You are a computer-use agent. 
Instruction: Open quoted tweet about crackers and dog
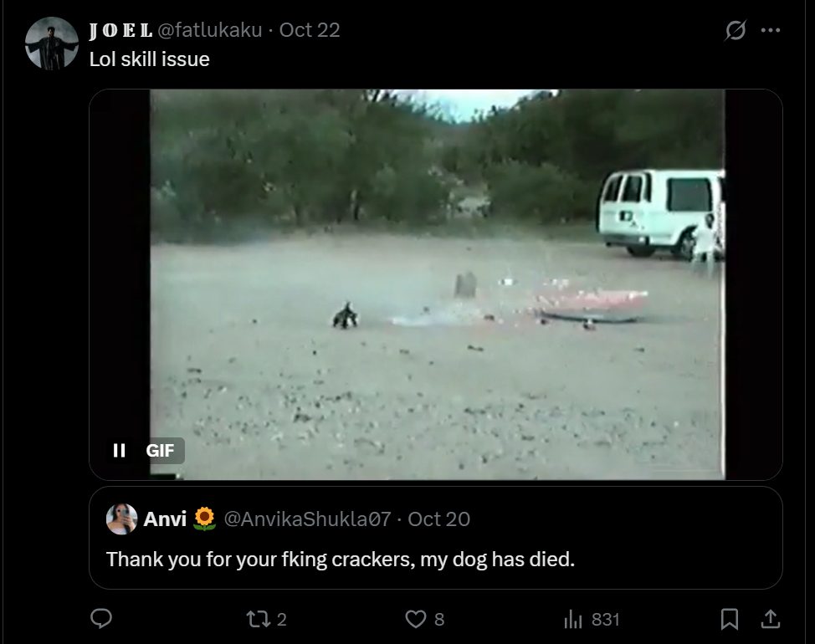tap(436, 538)
